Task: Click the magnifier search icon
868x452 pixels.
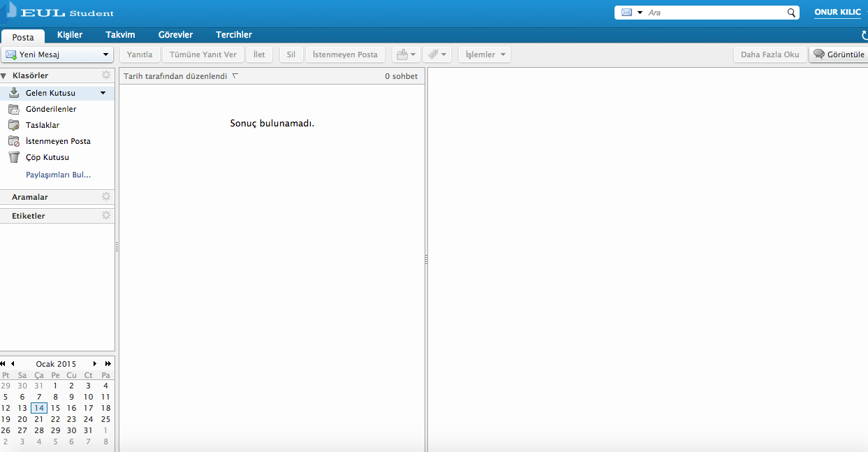Action: coord(791,13)
